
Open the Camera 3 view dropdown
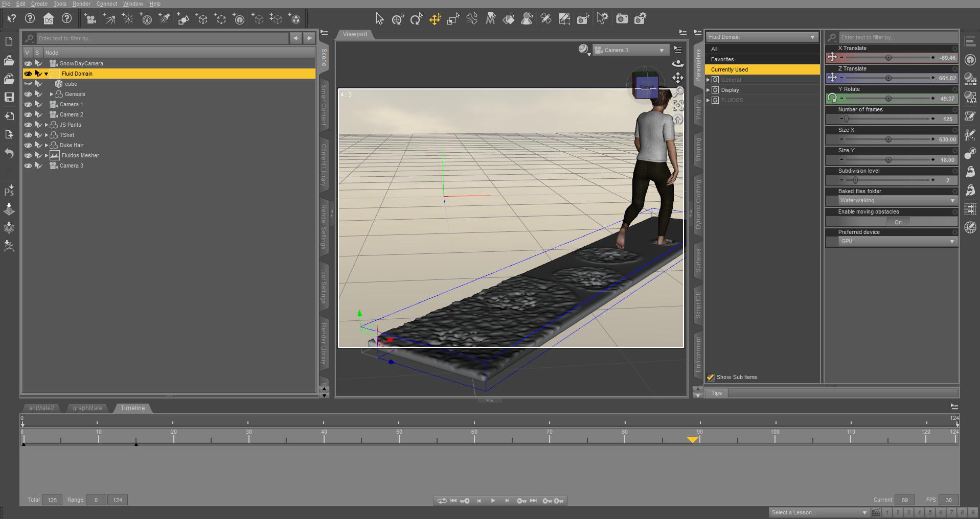632,50
